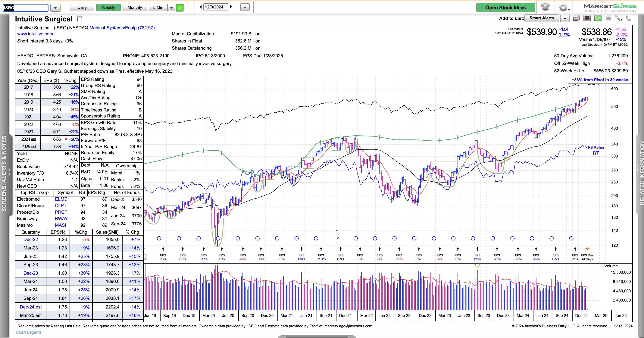Toggle the green pattern recognition icon
This screenshot has width=644, height=338.
pyautogui.click(x=598, y=18)
